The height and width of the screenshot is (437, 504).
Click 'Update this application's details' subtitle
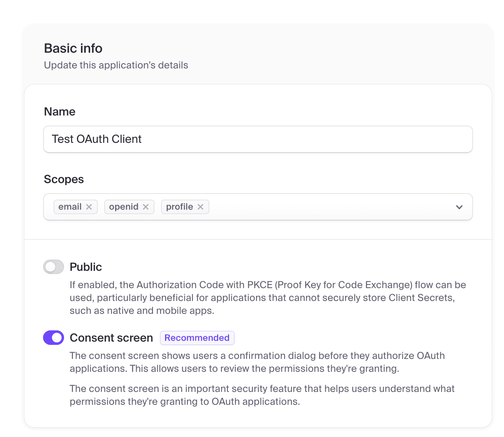click(116, 65)
